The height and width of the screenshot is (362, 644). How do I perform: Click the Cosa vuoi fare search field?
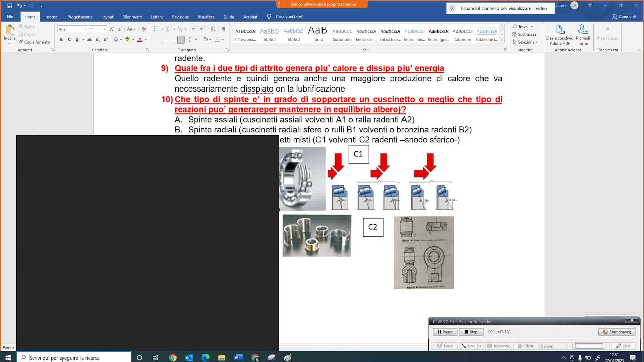289,17
